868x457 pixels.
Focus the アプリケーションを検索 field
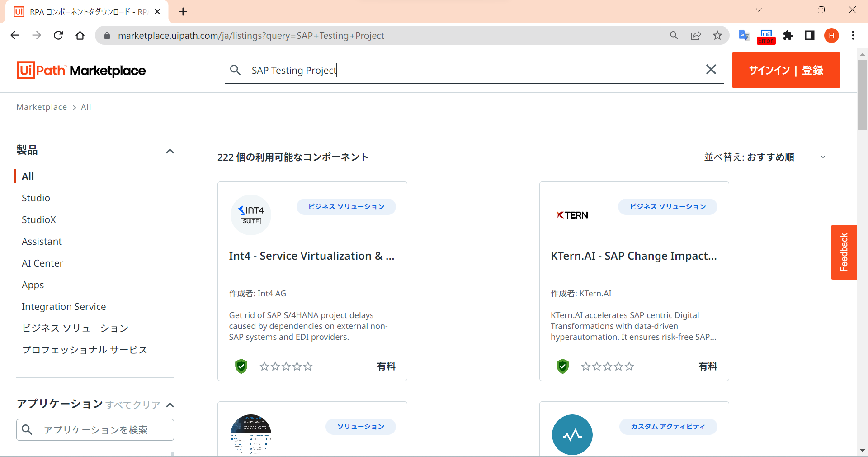(x=95, y=430)
